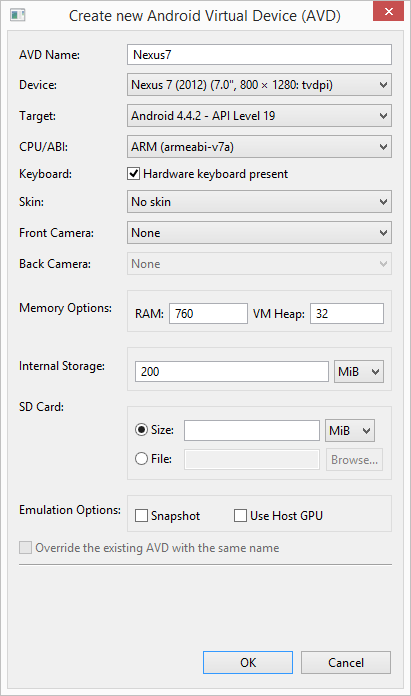
Task: Click the Memory Options label
Action: point(65,308)
